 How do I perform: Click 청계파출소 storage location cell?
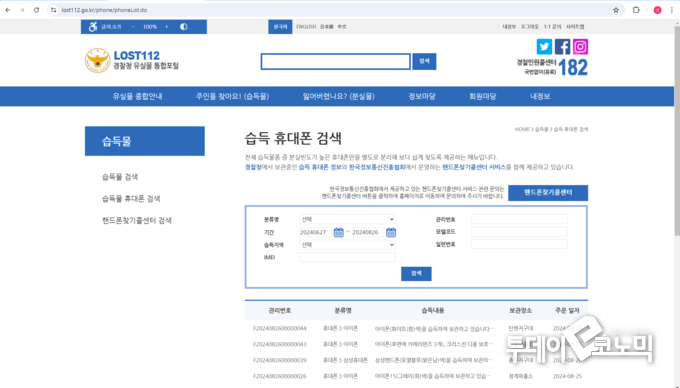pos(521,376)
